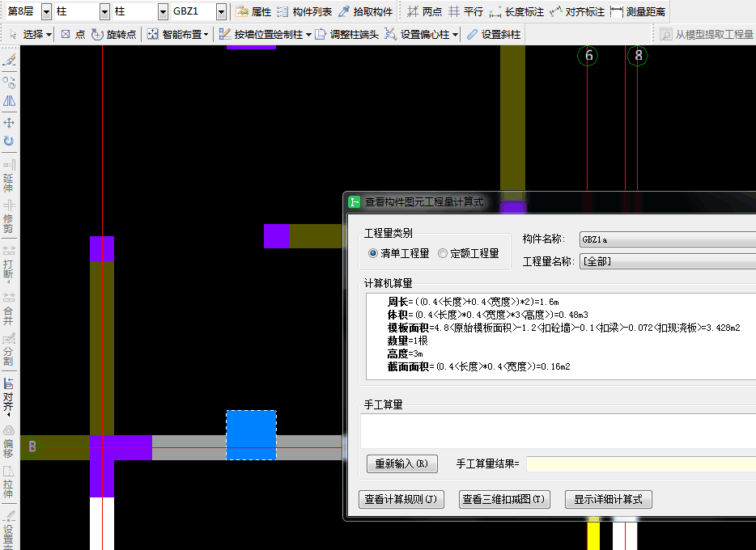
Task: Open the second 柱 subtype dropdown
Action: pos(163,11)
